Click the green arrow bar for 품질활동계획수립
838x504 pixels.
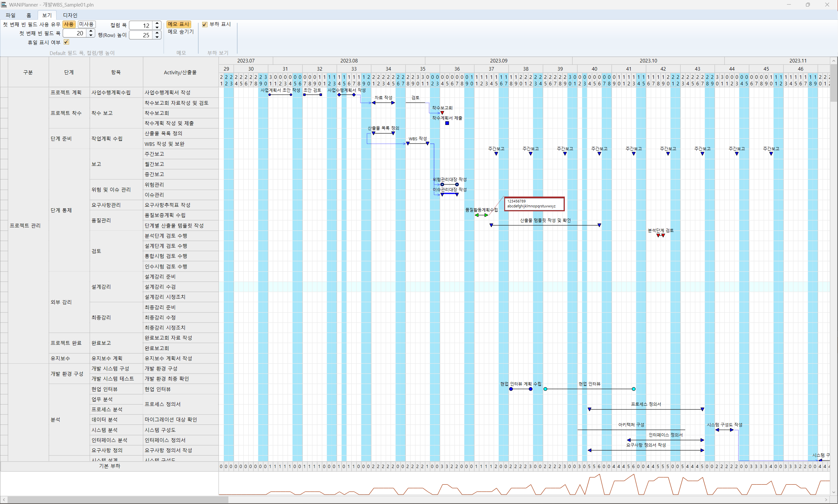coord(481,215)
